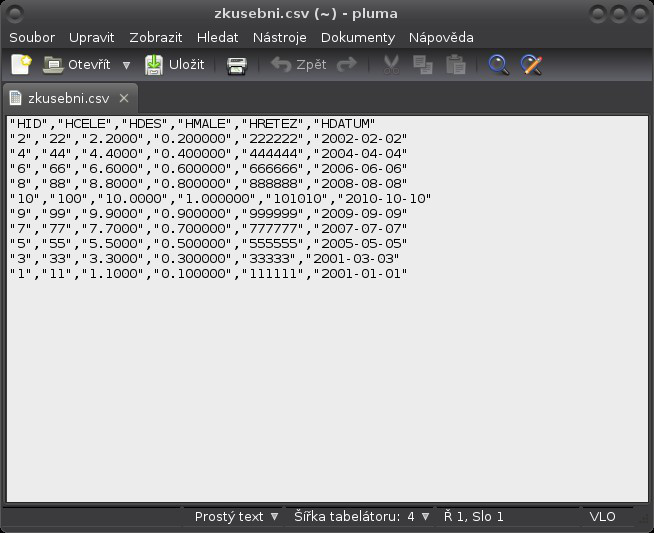Screen dimensions: 654x533
Task: Open the Šířka tabelátoru dropdown
Action: pos(362,517)
